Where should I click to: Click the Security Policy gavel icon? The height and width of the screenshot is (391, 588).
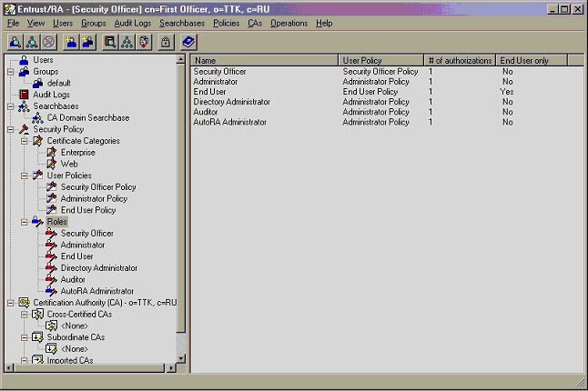point(24,129)
